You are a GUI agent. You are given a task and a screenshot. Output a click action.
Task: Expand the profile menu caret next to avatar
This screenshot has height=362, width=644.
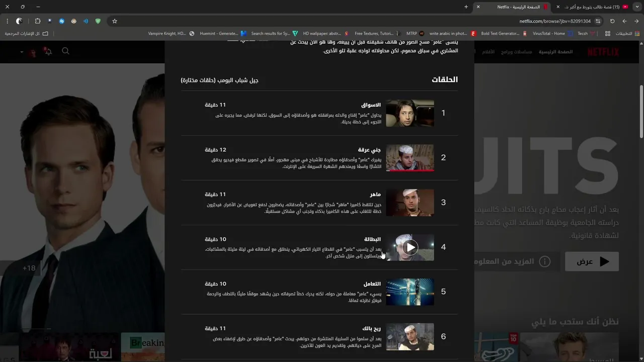(x=22, y=52)
